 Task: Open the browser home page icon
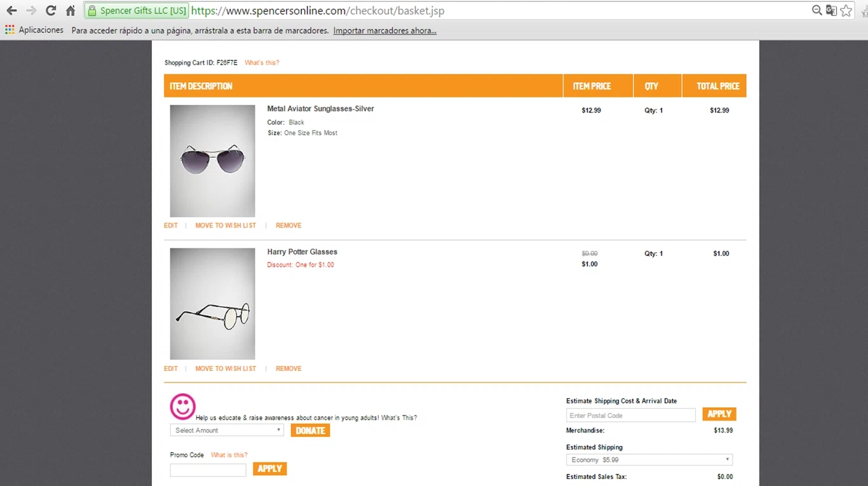tap(71, 11)
